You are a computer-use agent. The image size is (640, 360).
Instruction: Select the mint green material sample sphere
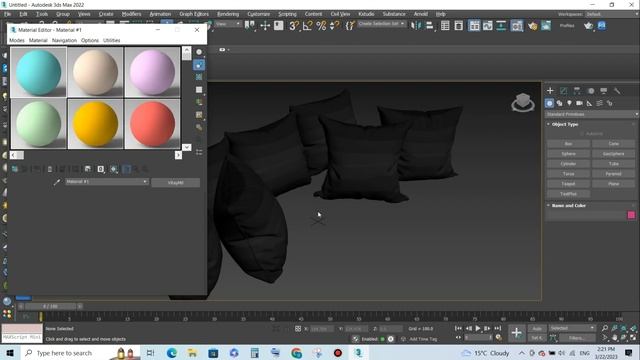[38, 124]
